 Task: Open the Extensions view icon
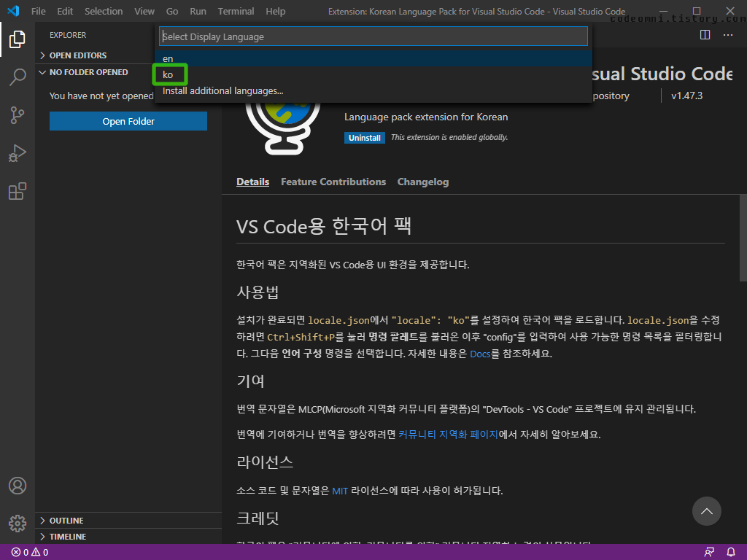(18, 191)
